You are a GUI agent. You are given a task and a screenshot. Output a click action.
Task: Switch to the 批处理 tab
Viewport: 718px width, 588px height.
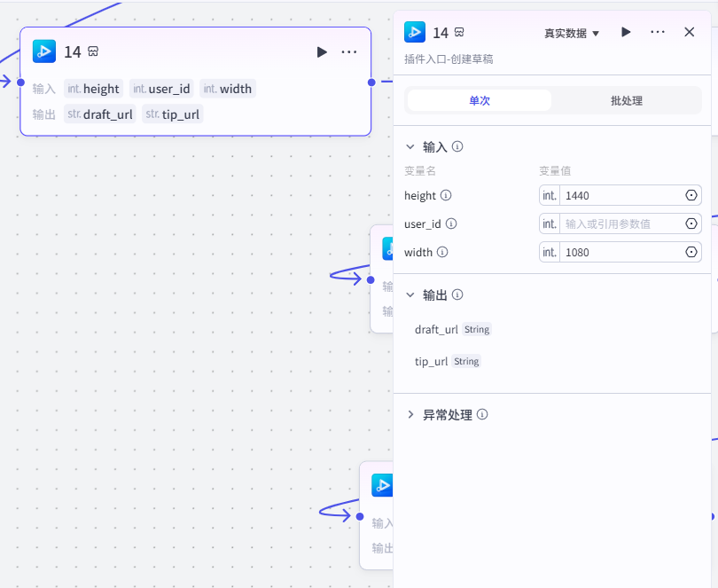(x=627, y=100)
